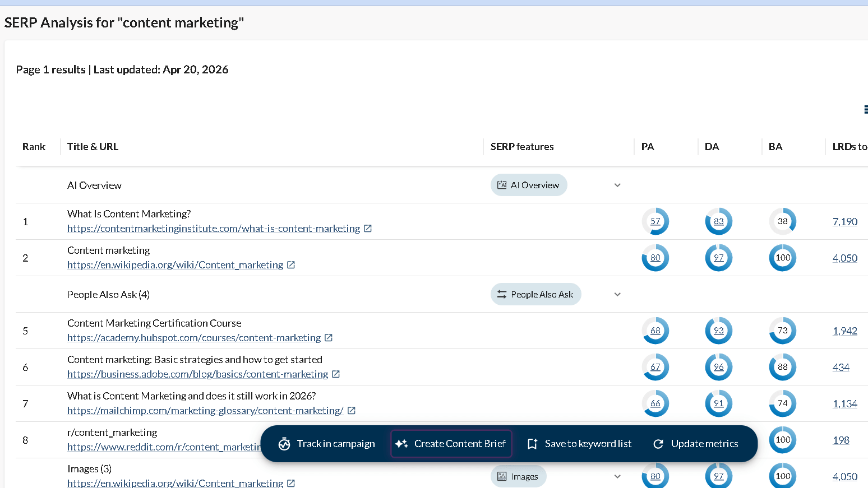
Task: Click the Track in campaign stopwatch icon
Action: (x=285, y=443)
